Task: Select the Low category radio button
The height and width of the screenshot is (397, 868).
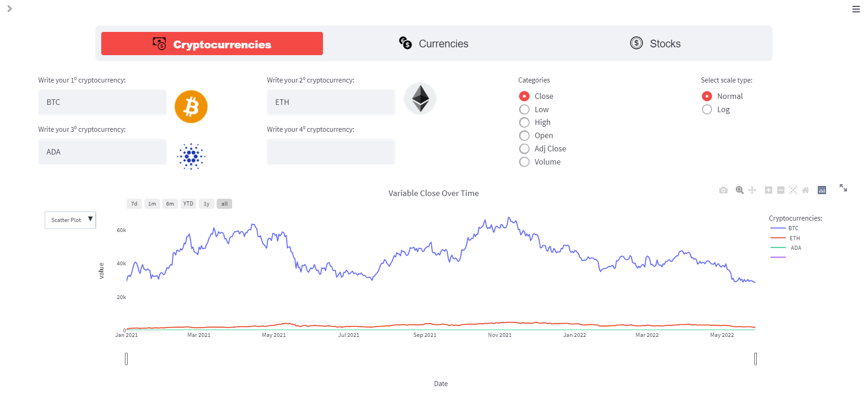Action: [x=525, y=109]
